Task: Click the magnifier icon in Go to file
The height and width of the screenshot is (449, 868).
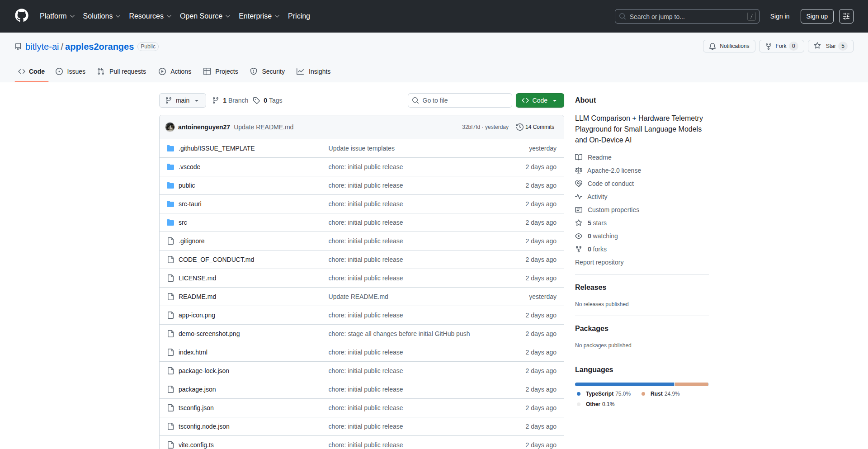Action: pyautogui.click(x=415, y=100)
